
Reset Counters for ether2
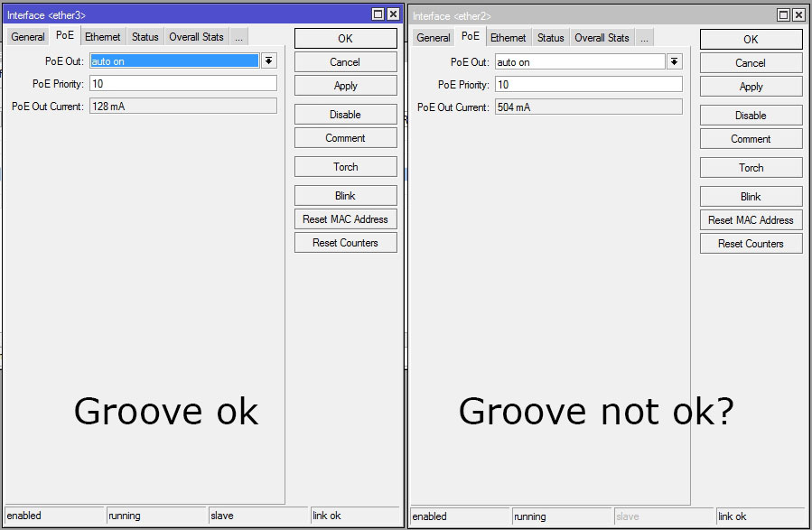point(751,243)
